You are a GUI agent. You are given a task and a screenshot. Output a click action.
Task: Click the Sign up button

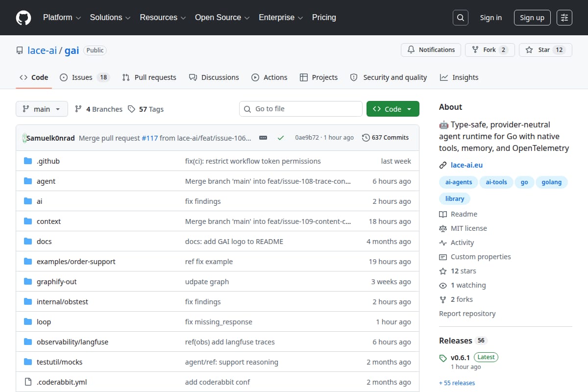(532, 18)
